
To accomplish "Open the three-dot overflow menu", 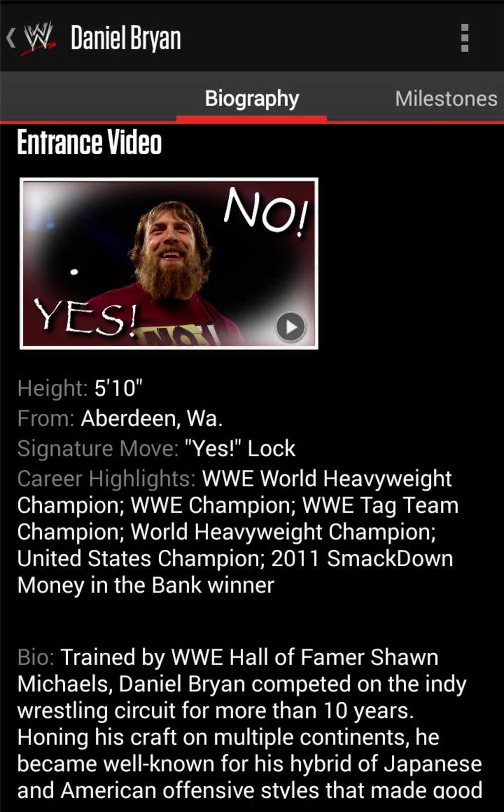I will tap(464, 38).
